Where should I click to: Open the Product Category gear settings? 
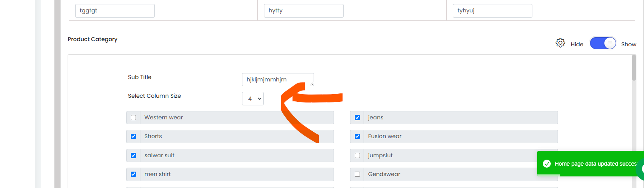click(x=560, y=43)
